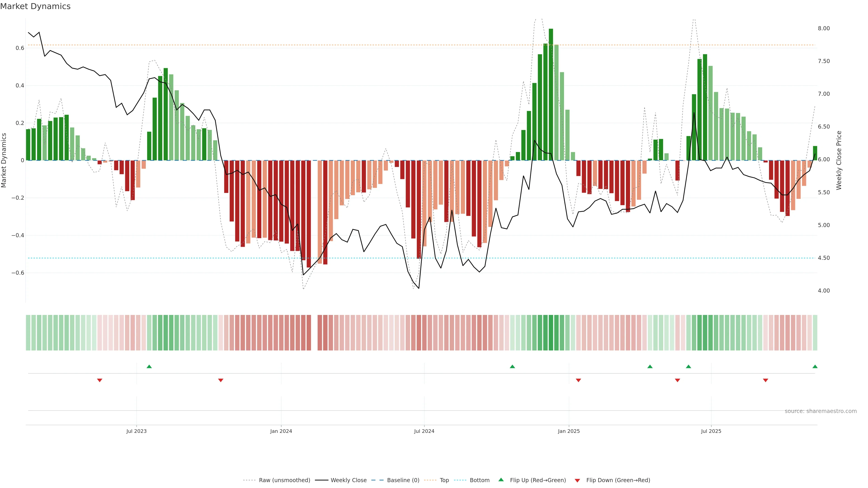
Task: Click the green flip-up marker in late 2024
Action: (x=512, y=366)
